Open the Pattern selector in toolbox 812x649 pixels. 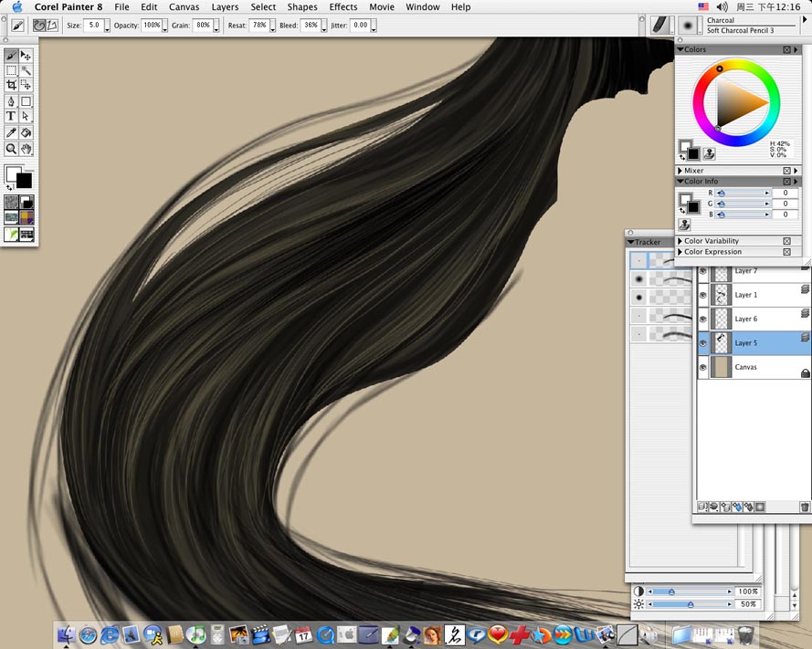[x=11, y=217]
